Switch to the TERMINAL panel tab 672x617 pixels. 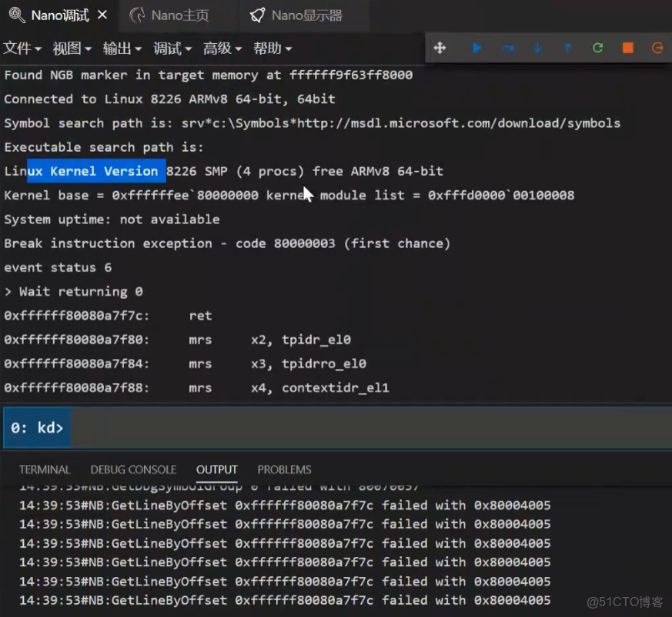tap(45, 470)
